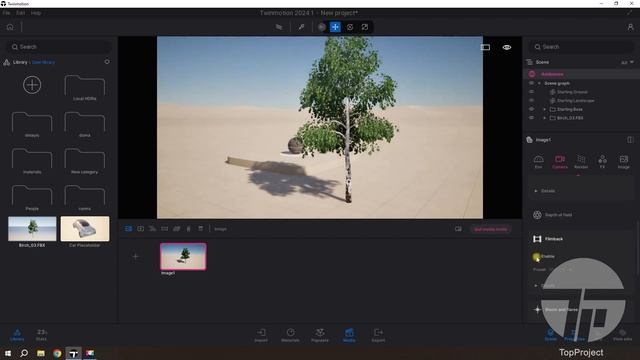
Task: Select the Car Placeholder library thumbnail
Action: (85, 229)
